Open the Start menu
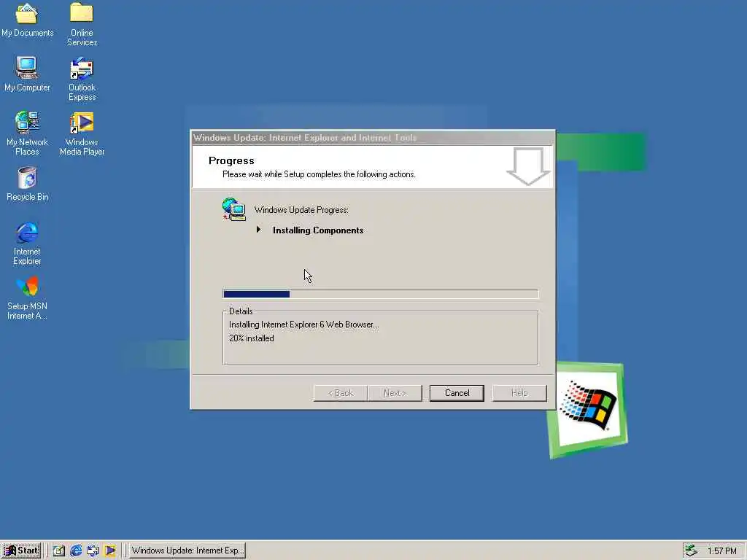 (x=21, y=551)
